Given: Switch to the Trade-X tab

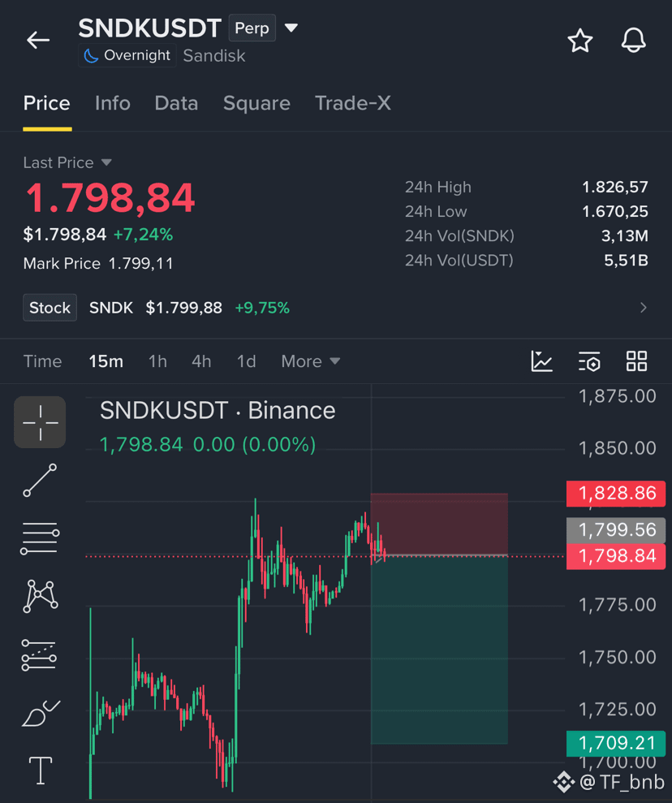Looking at the screenshot, I should pyautogui.click(x=352, y=103).
